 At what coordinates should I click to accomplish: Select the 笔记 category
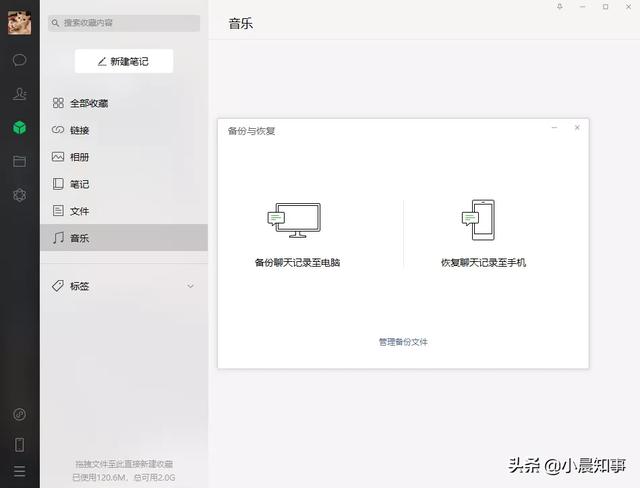tap(124, 184)
